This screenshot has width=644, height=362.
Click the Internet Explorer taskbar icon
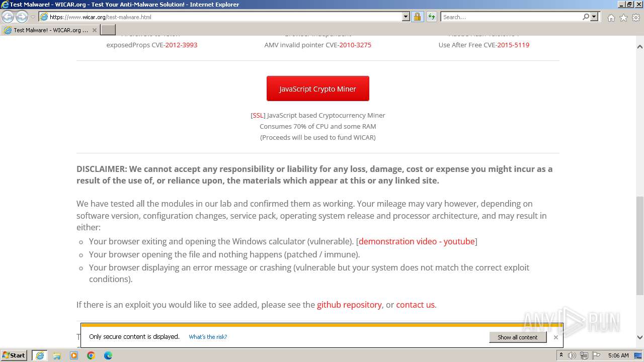(x=40, y=355)
